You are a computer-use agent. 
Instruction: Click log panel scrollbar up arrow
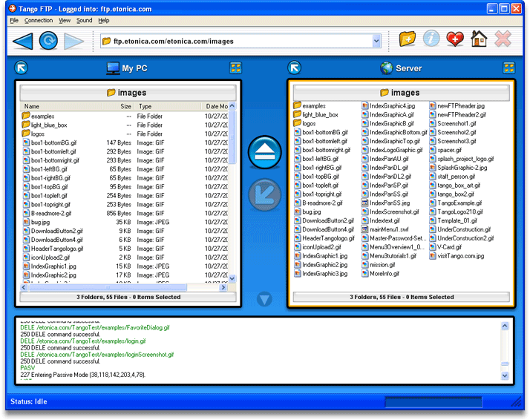[x=505, y=326]
